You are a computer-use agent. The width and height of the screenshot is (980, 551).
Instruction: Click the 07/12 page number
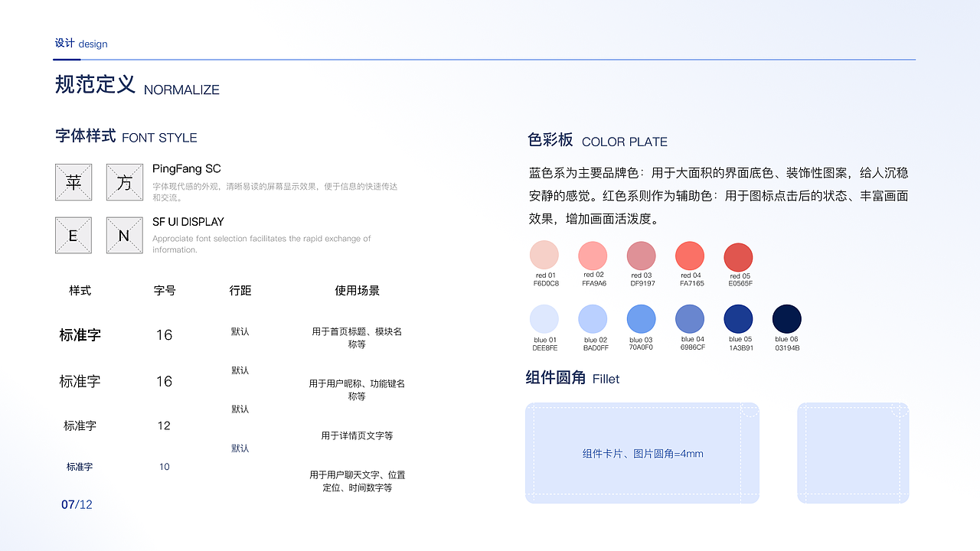[x=77, y=505]
